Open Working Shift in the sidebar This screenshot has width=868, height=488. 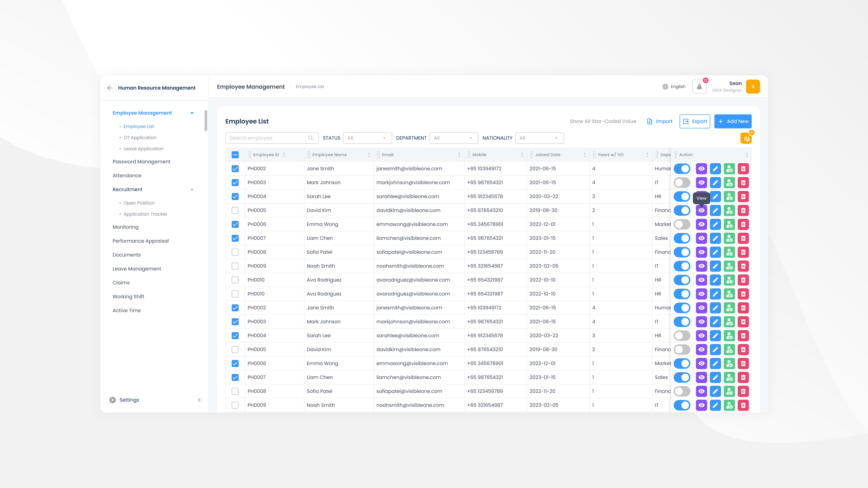[128, 297]
